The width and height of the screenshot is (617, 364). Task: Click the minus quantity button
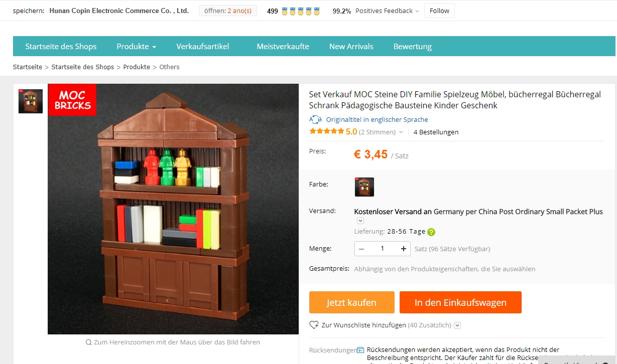tap(361, 249)
